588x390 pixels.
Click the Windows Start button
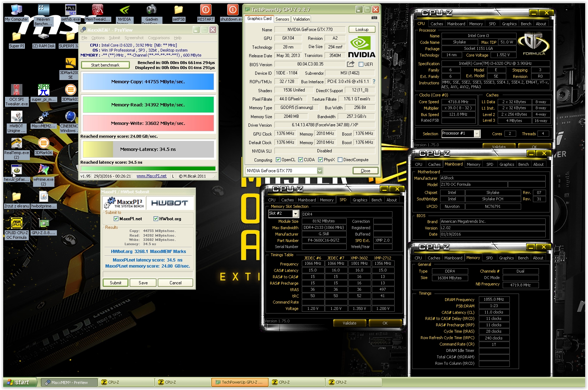point(20,382)
